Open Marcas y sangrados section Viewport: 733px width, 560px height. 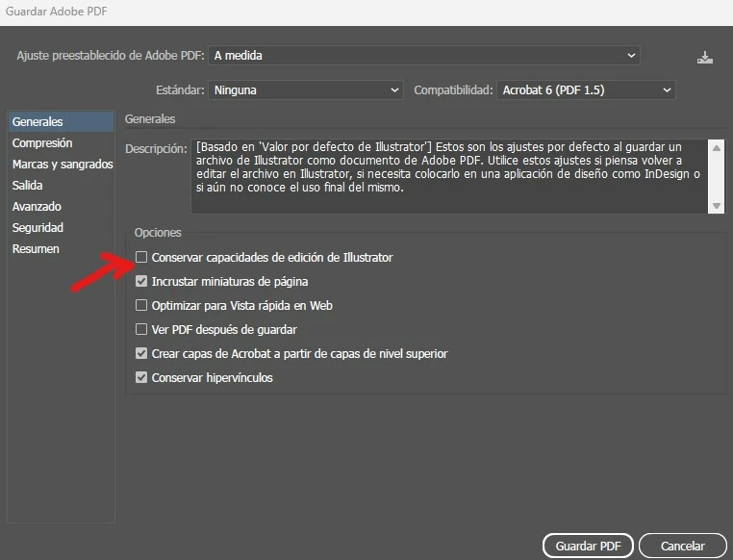point(61,165)
